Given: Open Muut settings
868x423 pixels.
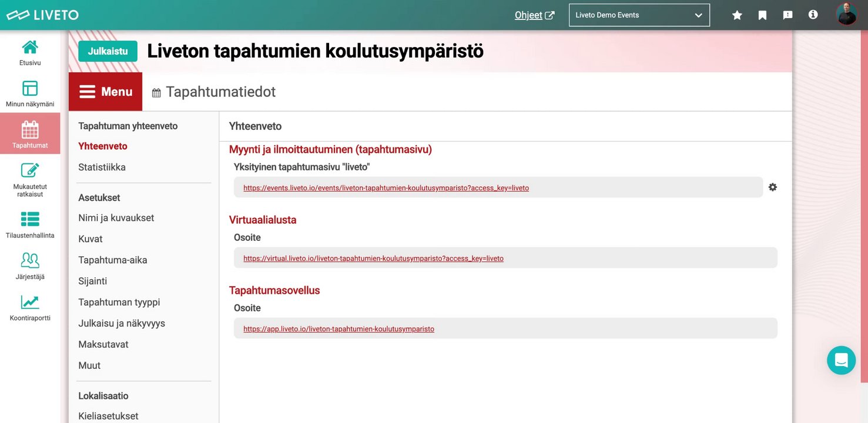Looking at the screenshot, I should point(89,365).
